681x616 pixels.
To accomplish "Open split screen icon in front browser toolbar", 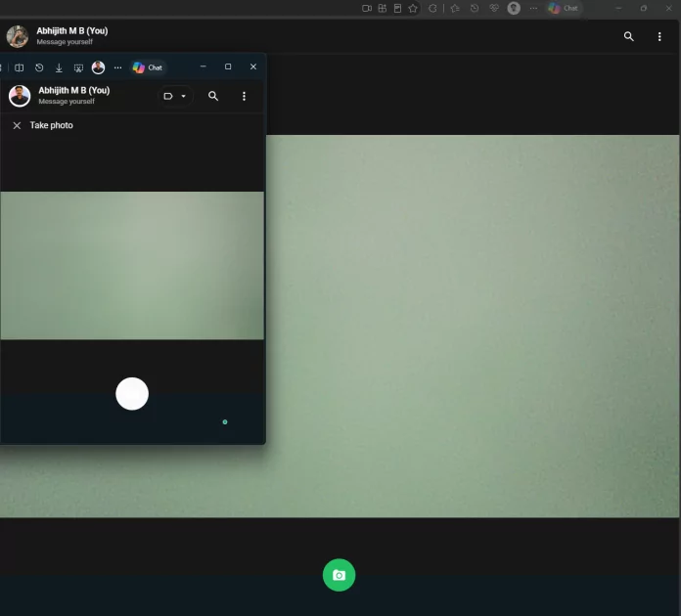I will pyautogui.click(x=20, y=67).
